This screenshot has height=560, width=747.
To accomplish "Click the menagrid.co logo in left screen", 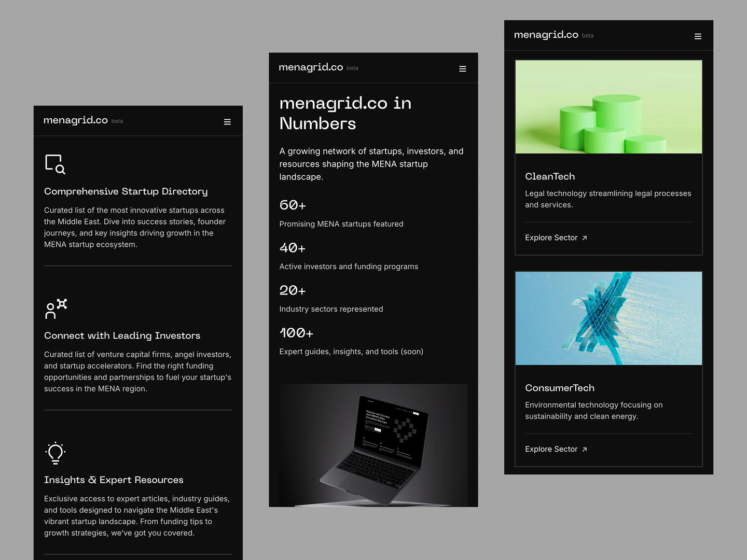I will [x=76, y=120].
